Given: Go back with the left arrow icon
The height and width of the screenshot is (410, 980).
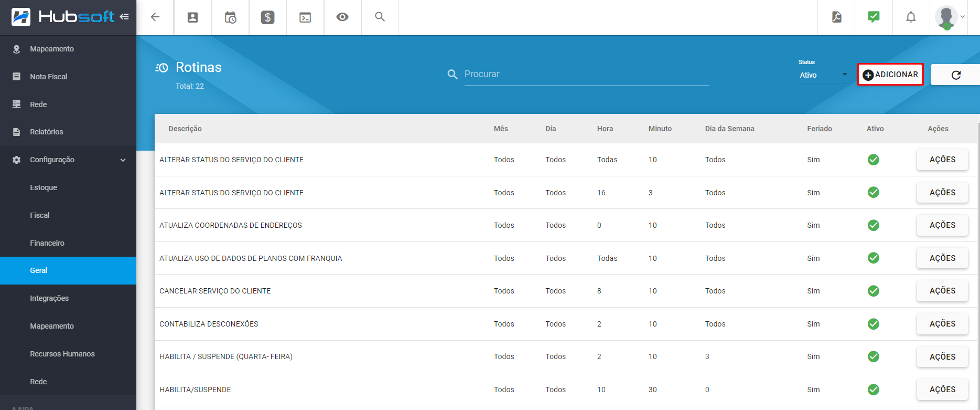Looking at the screenshot, I should click(155, 17).
